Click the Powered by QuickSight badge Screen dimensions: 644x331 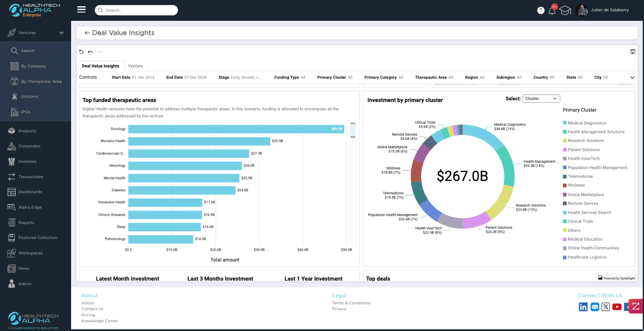(617, 278)
